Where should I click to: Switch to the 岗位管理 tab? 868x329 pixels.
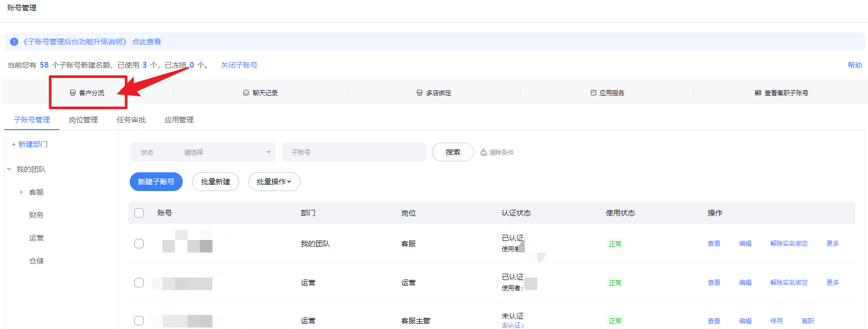tap(83, 120)
